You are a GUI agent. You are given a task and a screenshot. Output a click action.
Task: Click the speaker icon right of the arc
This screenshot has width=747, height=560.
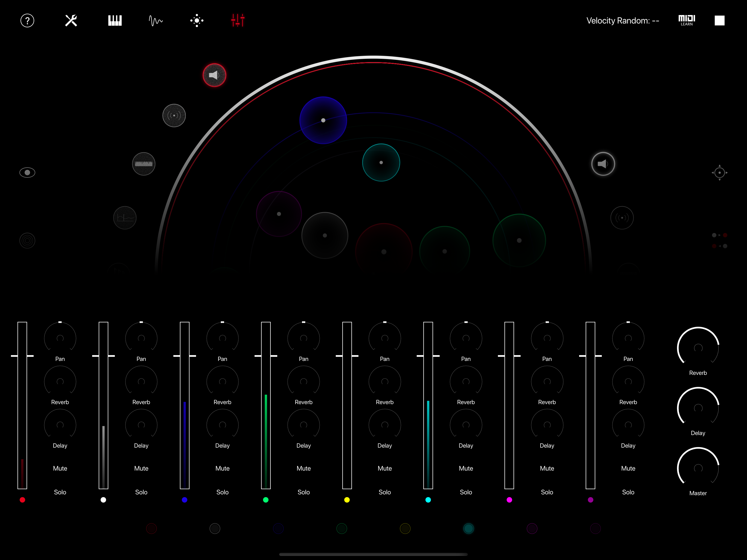pyautogui.click(x=603, y=164)
